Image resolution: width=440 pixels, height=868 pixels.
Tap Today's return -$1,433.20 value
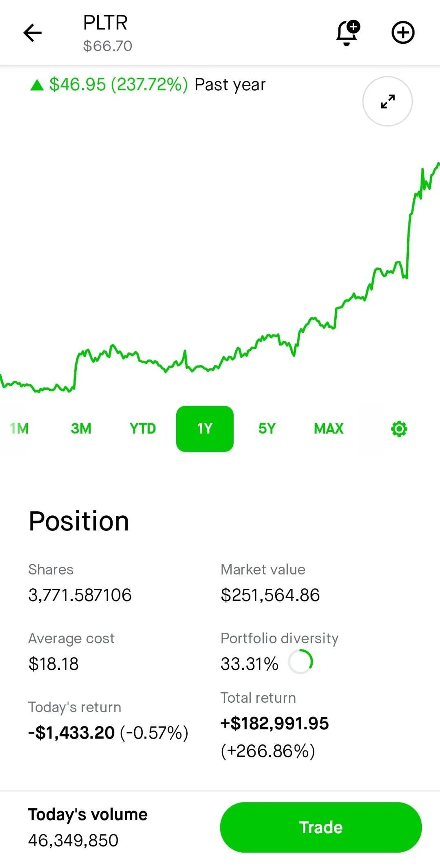[71, 733]
